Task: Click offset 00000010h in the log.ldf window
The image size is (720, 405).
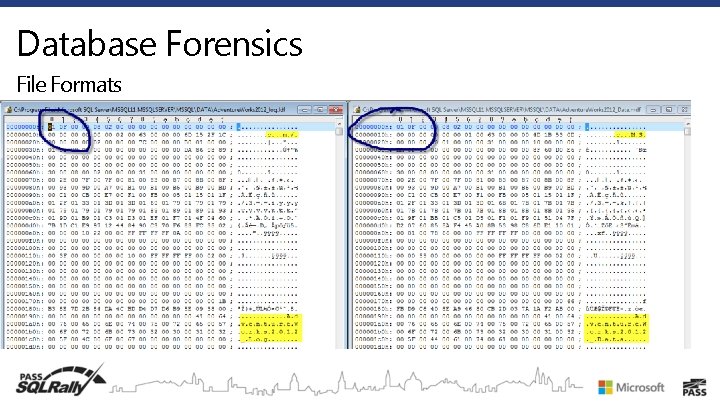Action: click(24, 135)
